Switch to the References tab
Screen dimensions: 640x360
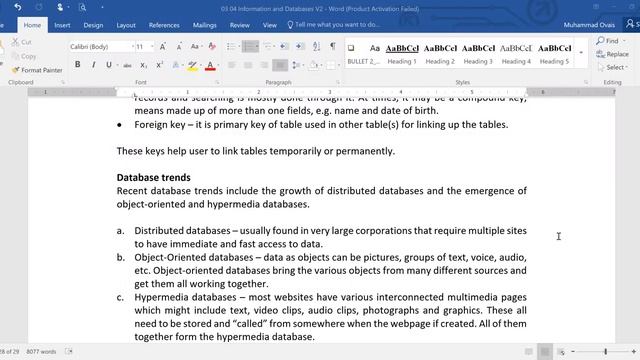click(164, 25)
